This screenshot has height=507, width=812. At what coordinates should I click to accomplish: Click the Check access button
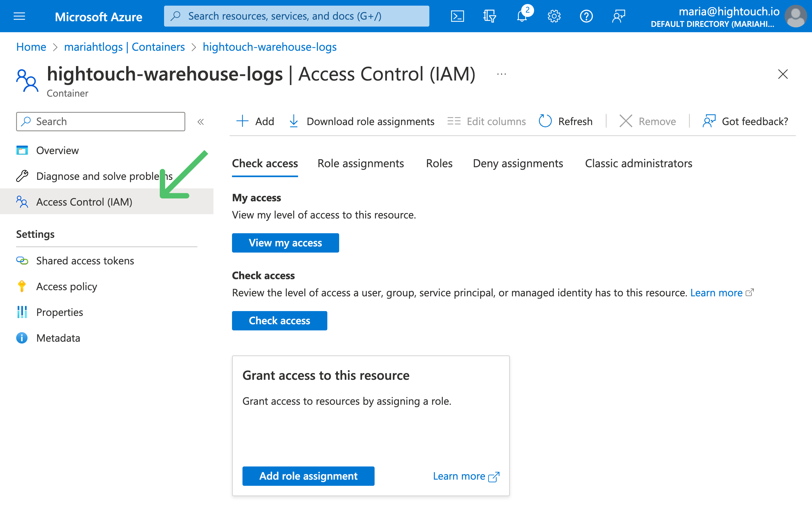click(x=279, y=320)
